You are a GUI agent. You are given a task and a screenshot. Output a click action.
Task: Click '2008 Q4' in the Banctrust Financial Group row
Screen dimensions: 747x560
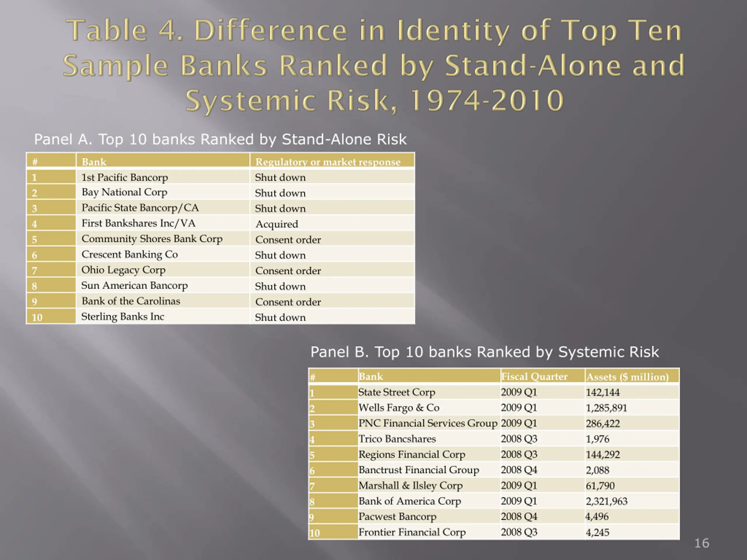tap(519, 470)
